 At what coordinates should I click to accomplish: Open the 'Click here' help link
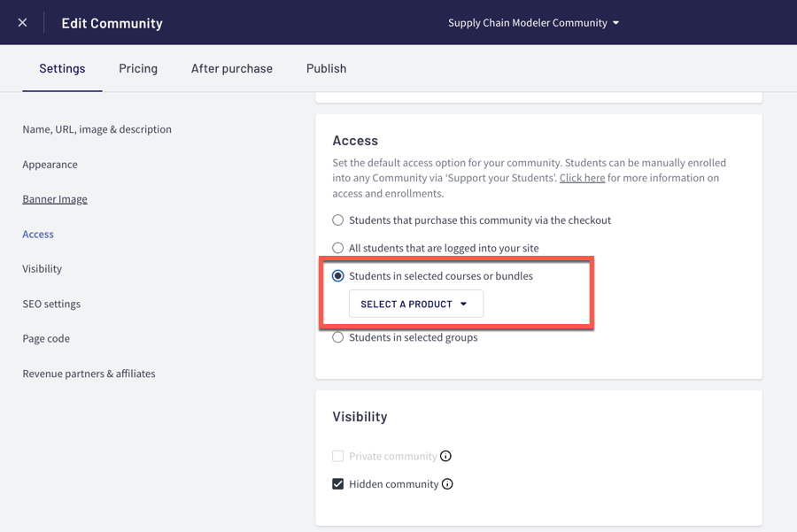point(582,178)
